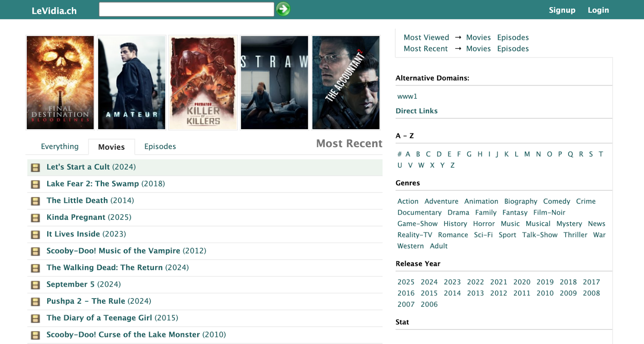Browse titles starting with letter M
Viewport: 644px width, 344px height.
(x=527, y=154)
